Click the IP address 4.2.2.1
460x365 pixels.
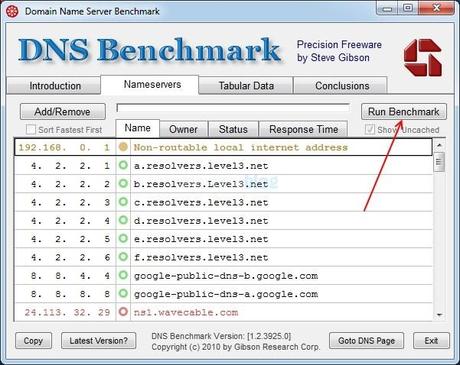tap(70, 165)
